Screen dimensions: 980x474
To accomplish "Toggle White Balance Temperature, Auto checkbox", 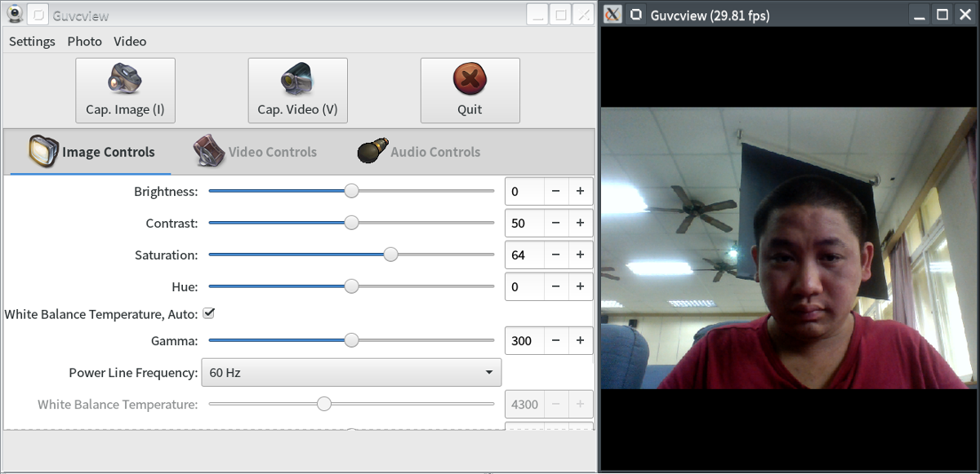I will point(208,313).
